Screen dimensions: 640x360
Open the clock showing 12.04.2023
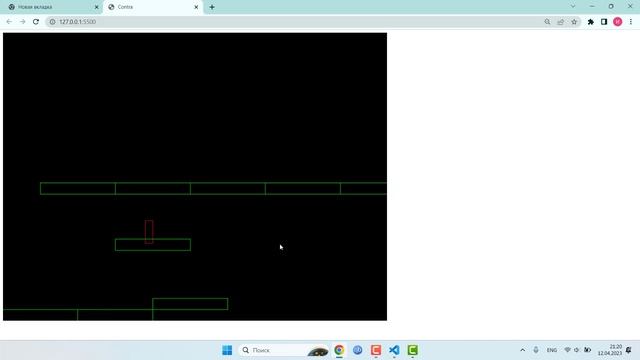click(610, 350)
